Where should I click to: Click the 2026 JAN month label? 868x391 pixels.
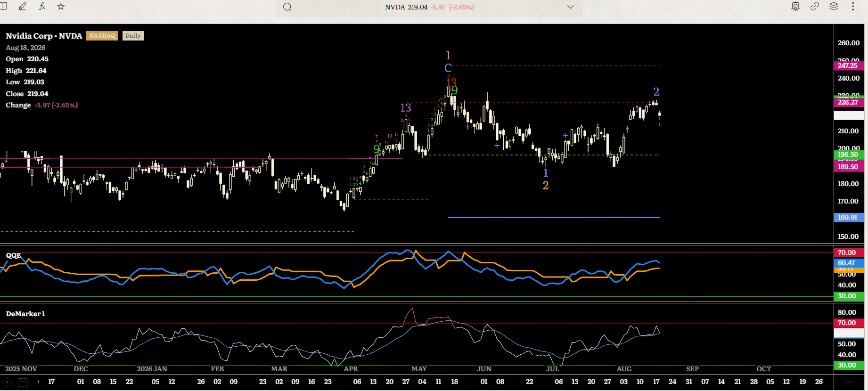click(x=152, y=369)
